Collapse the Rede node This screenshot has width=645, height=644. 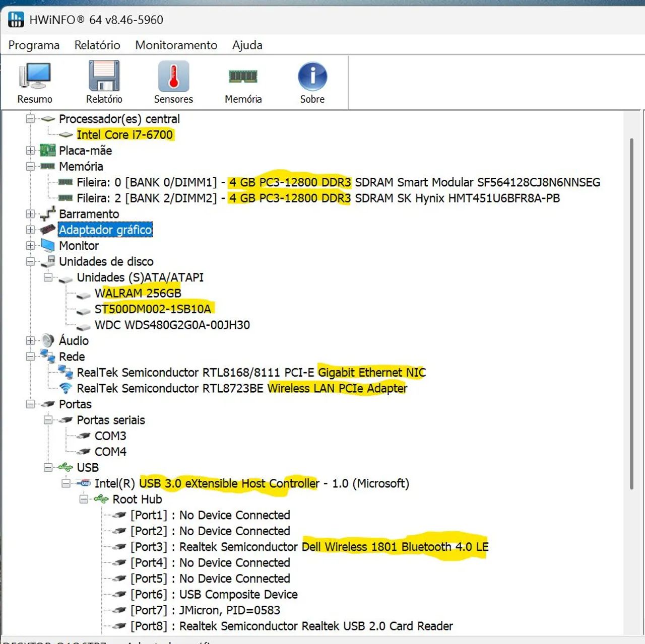(x=30, y=356)
